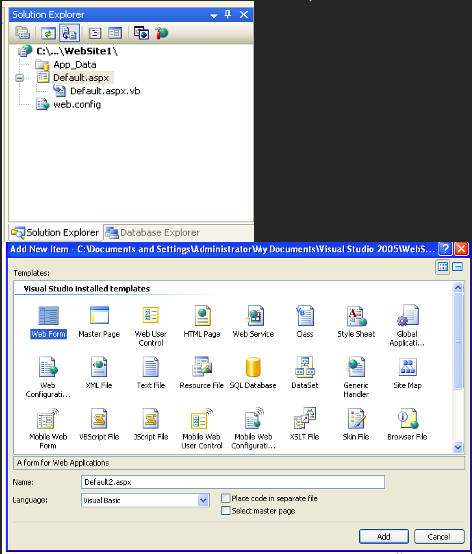Select the Web Configuration File template

point(48,377)
